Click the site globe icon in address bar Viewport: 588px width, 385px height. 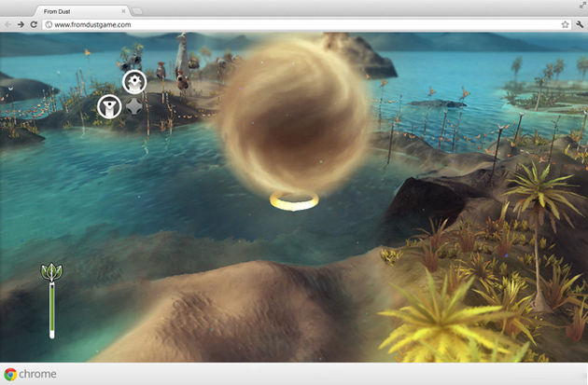click(49, 24)
